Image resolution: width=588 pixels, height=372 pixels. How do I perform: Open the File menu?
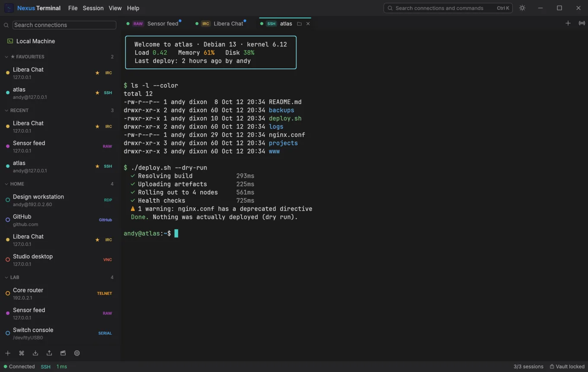pos(73,8)
